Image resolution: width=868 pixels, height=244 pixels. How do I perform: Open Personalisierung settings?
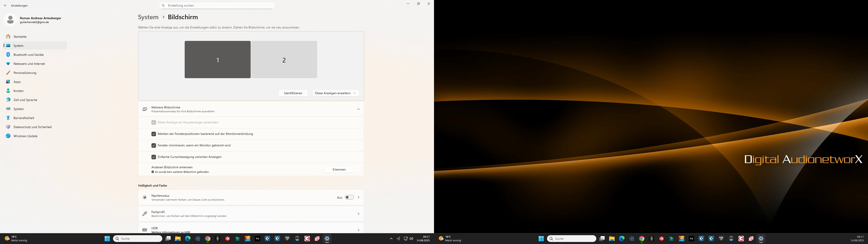point(35,73)
